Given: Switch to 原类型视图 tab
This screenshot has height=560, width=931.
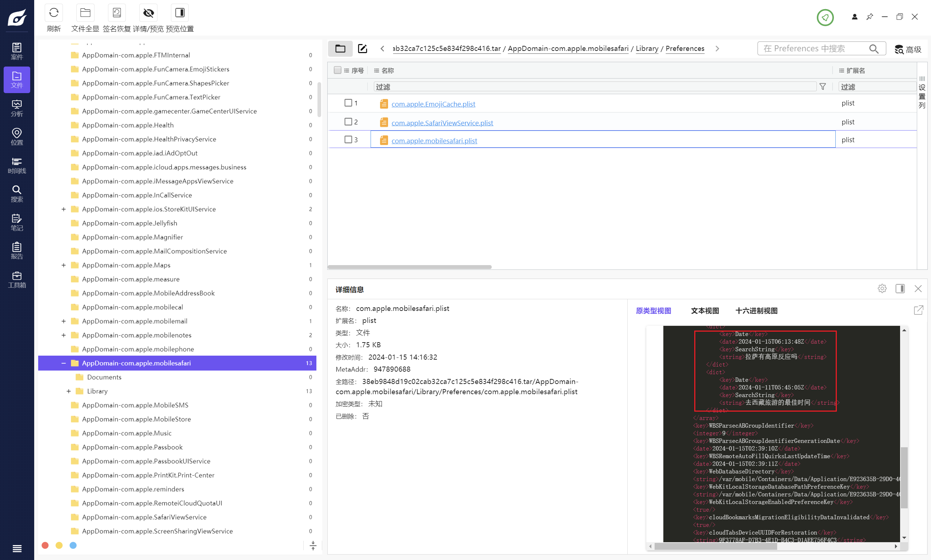Looking at the screenshot, I should point(653,311).
